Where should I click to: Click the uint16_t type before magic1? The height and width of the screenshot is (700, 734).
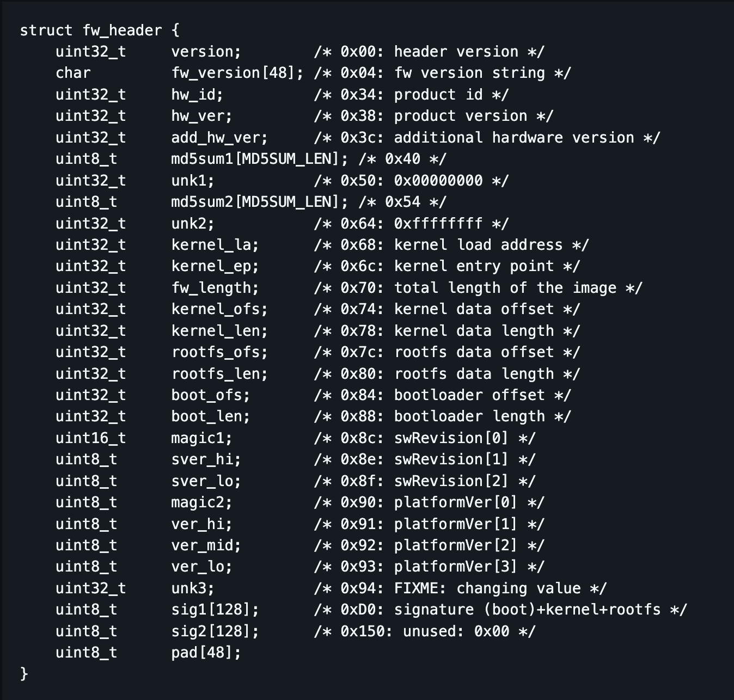90,438
